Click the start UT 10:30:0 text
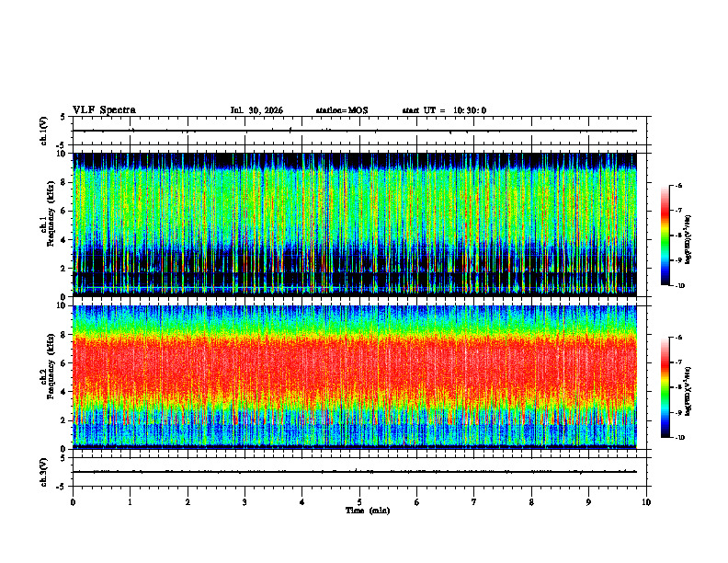The image size is (728, 563). coord(444,110)
